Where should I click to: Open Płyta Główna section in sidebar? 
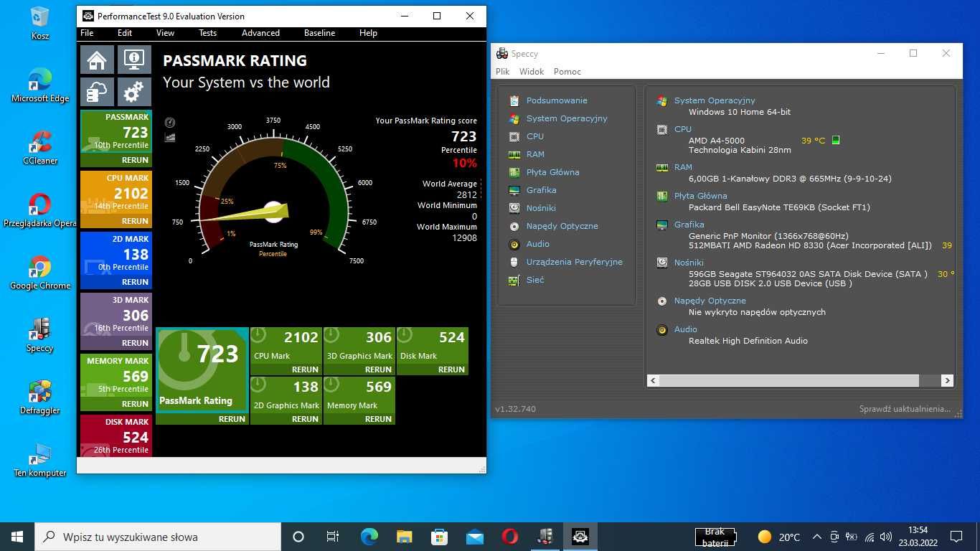552,172
